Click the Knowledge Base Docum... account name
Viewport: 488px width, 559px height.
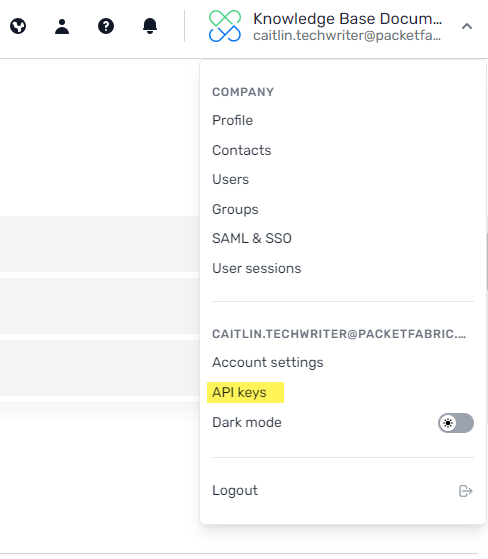(x=348, y=19)
